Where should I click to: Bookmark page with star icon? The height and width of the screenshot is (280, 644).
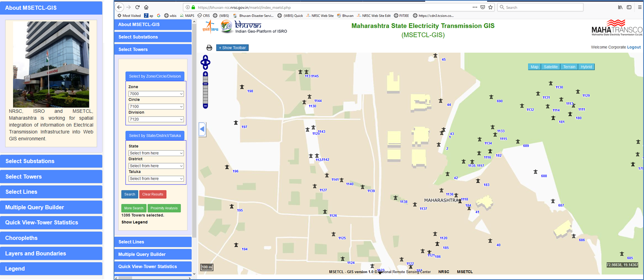click(490, 7)
